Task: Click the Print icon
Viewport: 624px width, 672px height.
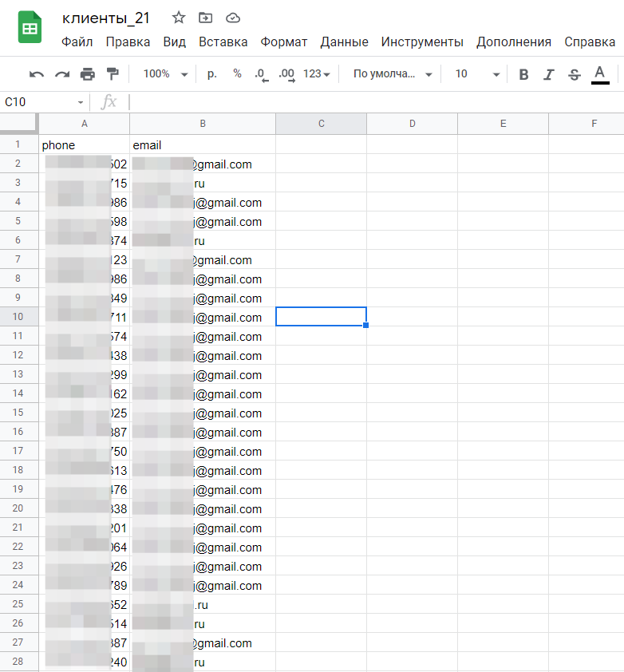Action: [88, 74]
